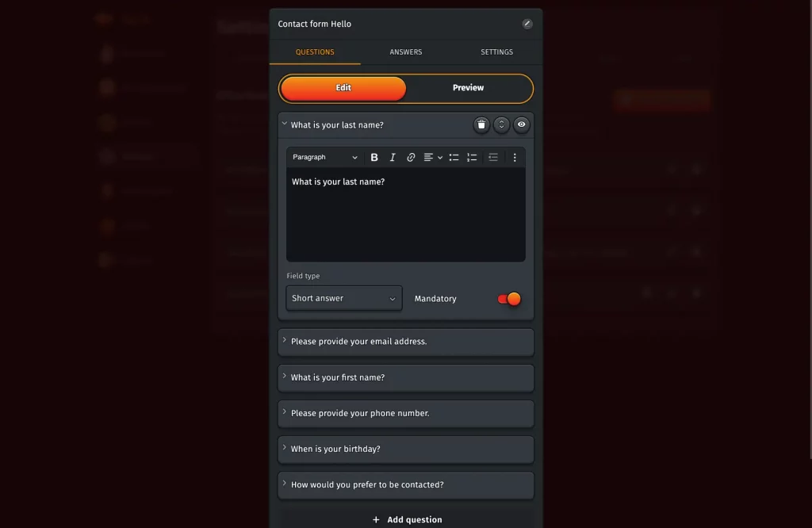The height and width of the screenshot is (528, 812).
Task: Open text alignment dropdown
Action: tap(432, 157)
